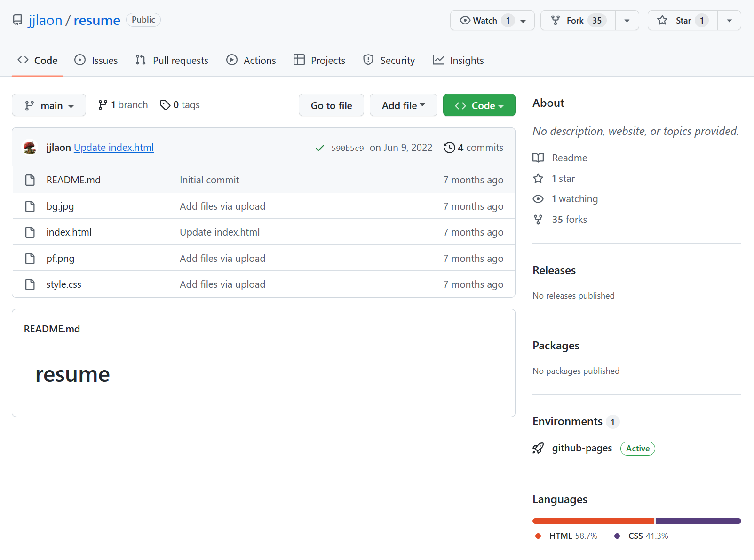Screen dimensions: 754x560
Task: Click the Go to file button
Action: coord(331,105)
